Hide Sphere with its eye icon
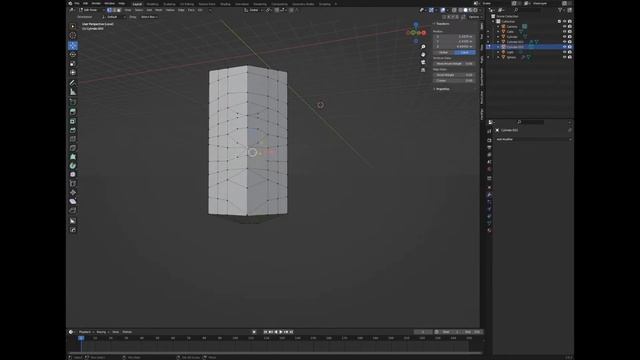640x360 pixels. click(564, 57)
